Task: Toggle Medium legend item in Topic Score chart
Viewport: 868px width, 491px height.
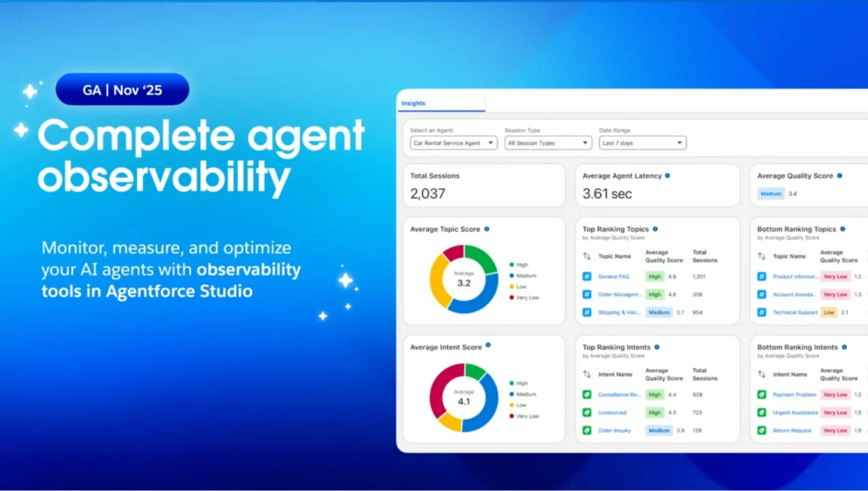Action: pyautogui.click(x=523, y=276)
